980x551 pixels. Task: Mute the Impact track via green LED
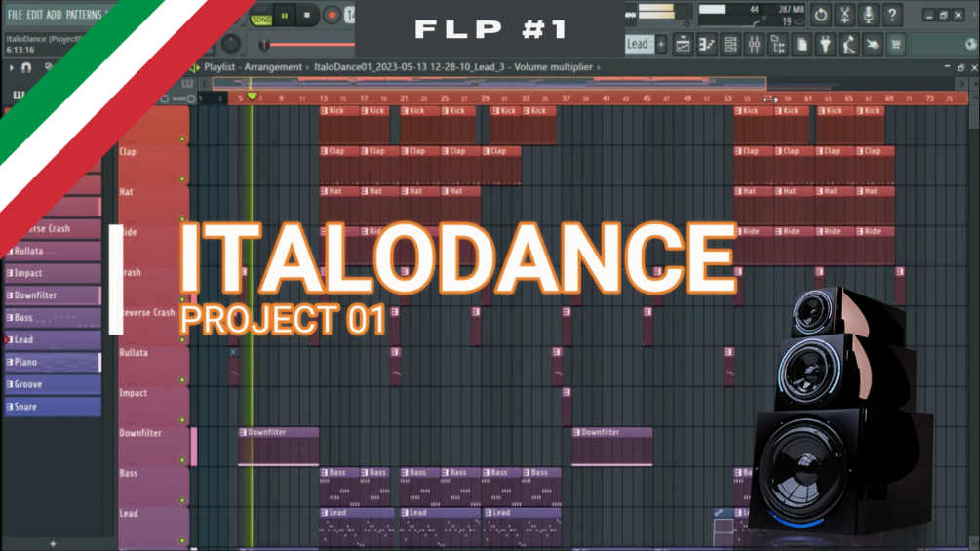click(x=182, y=420)
